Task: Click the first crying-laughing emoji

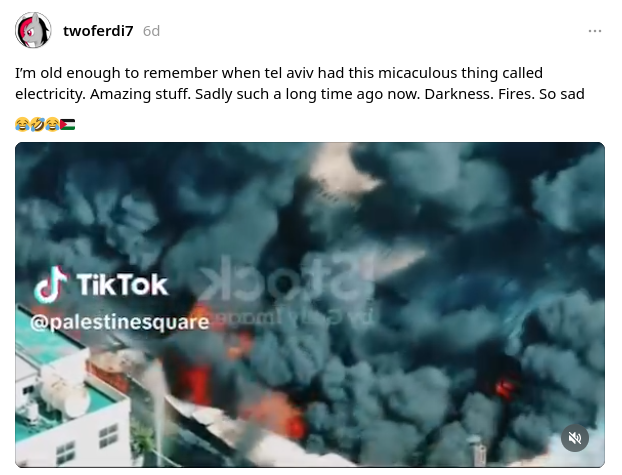Action: (x=22, y=125)
